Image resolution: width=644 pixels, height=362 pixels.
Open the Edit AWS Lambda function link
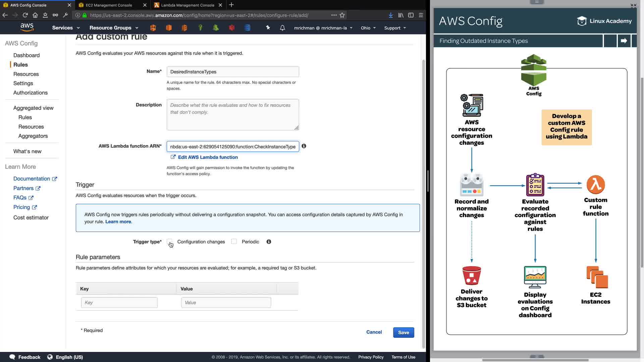coord(208,157)
